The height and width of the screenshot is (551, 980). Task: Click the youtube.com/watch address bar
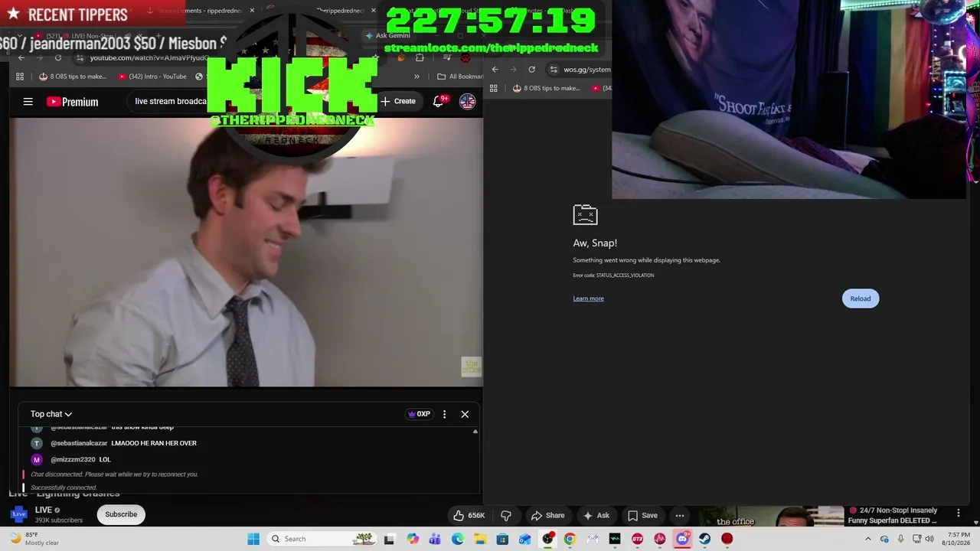tap(149, 58)
